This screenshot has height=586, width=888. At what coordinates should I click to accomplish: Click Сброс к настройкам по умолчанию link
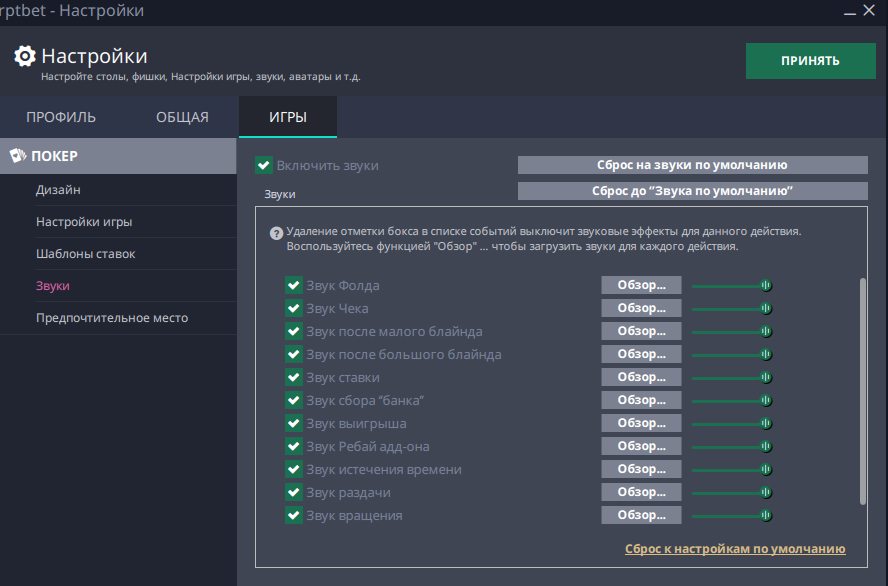(735, 549)
